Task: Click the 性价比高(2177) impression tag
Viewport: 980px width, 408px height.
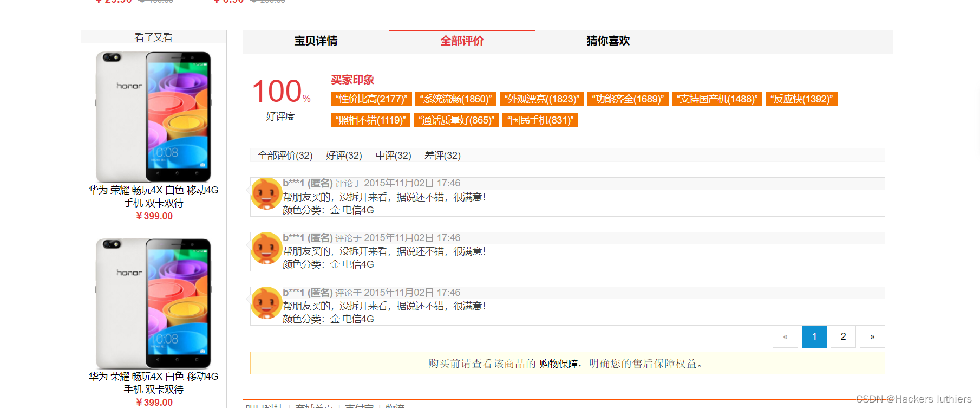Action: [371, 99]
